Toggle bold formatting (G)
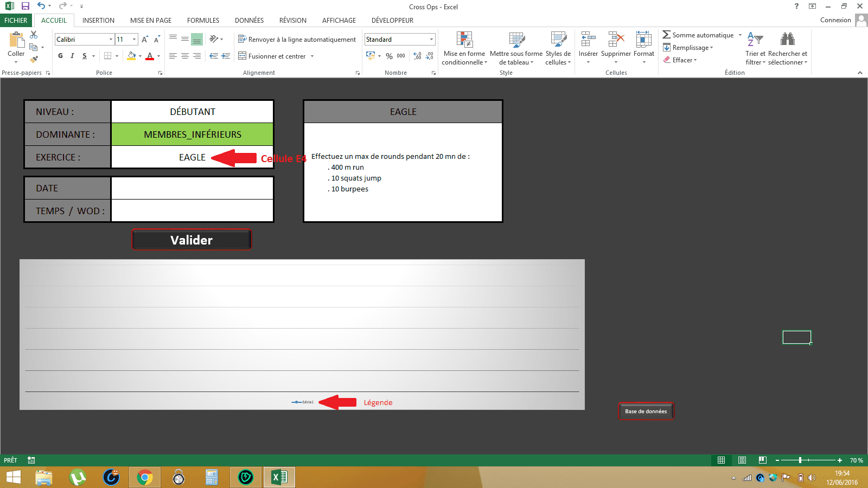Viewport: 868px width, 488px height. tap(60, 56)
